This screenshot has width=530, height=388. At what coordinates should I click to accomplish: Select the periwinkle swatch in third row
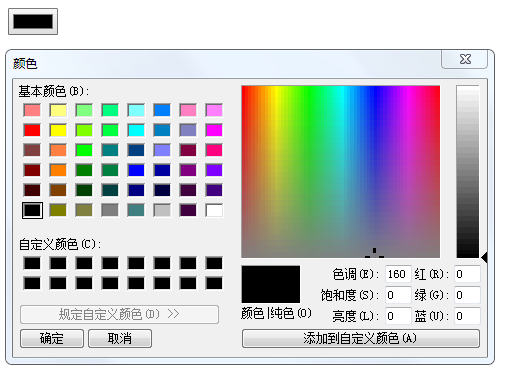162,150
